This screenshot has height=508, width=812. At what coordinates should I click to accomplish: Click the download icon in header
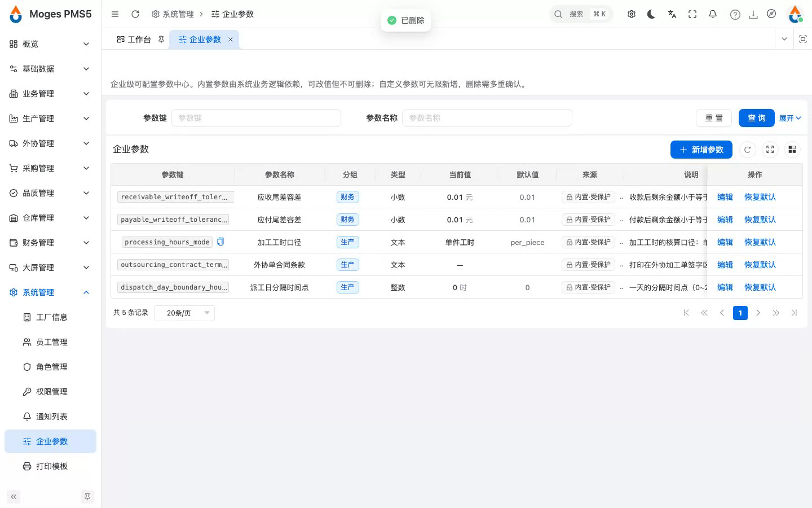tap(753, 15)
